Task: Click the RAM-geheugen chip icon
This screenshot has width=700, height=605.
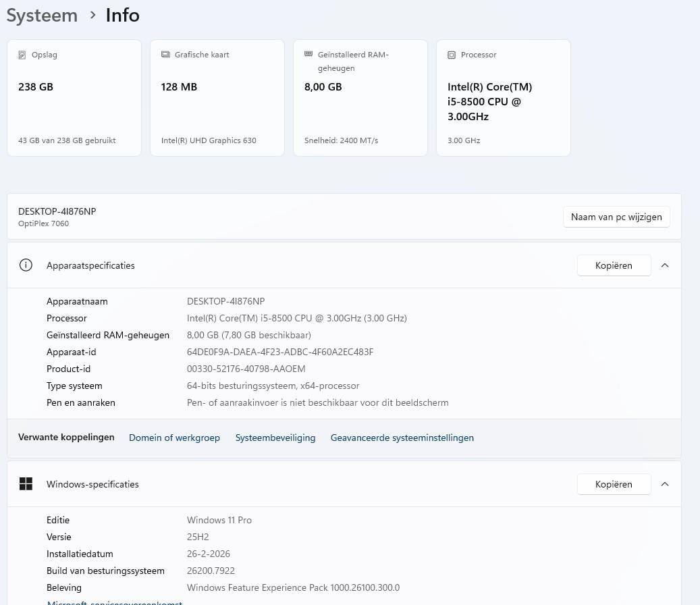Action: click(x=308, y=54)
